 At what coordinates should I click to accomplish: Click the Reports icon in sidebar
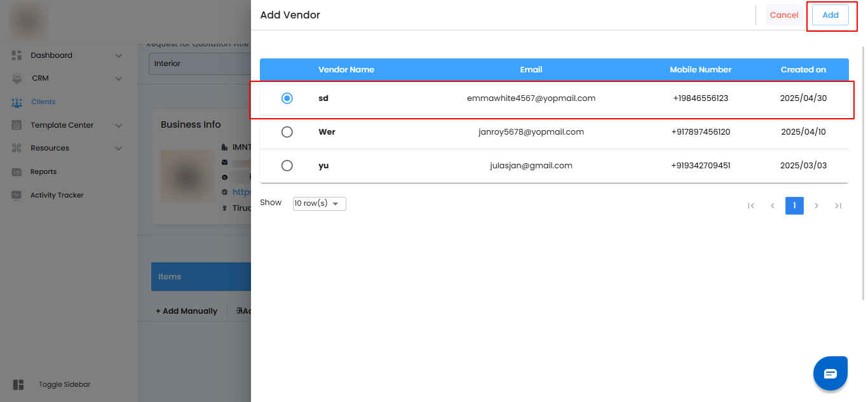tap(17, 172)
